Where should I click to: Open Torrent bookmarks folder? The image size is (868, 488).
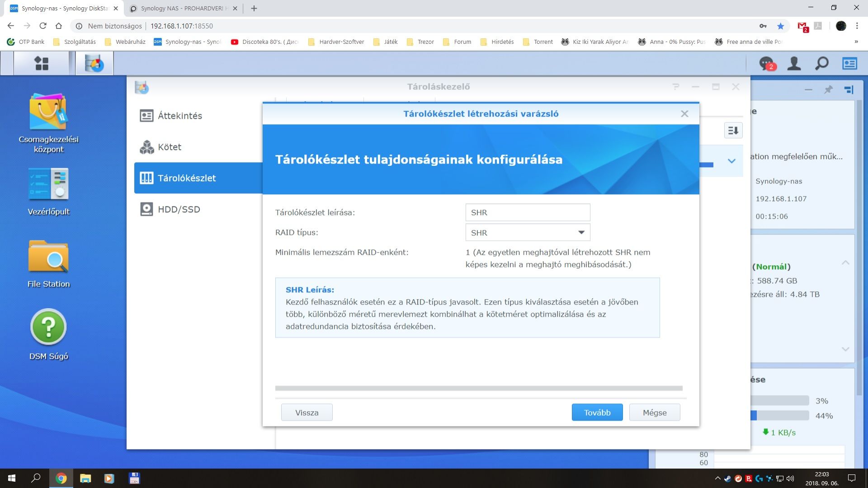pyautogui.click(x=538, y=42)
